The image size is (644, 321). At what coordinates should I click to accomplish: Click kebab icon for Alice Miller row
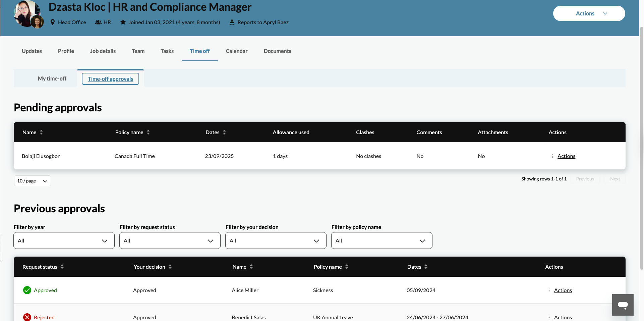(549, 290)
